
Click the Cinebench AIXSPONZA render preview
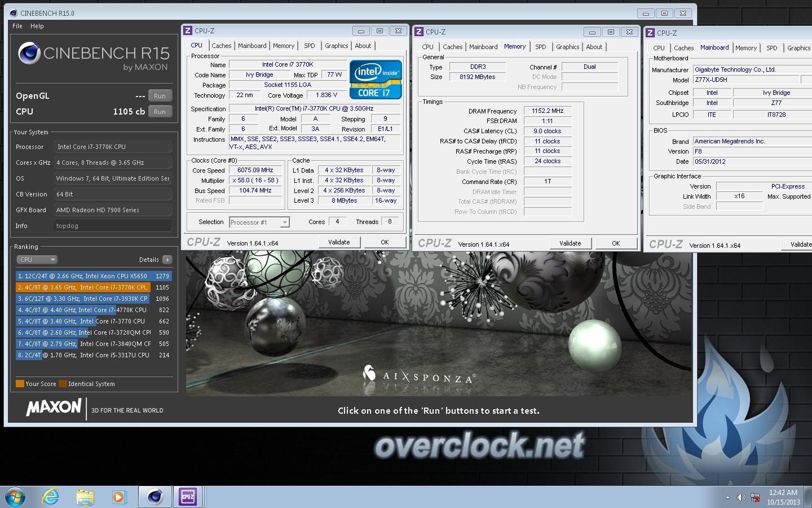pyautogui.click(x=439, y=323)
